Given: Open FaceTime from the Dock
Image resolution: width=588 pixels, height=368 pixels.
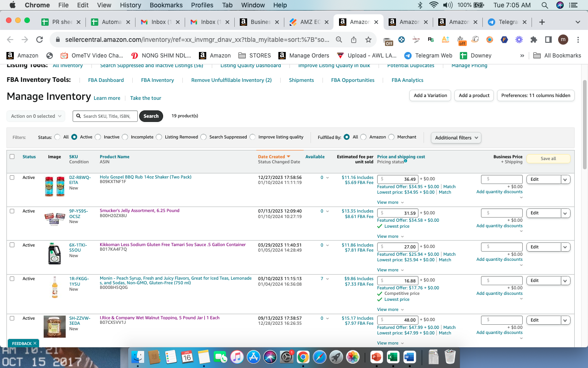Looking at the screenshot, I should tap(220, 356).
